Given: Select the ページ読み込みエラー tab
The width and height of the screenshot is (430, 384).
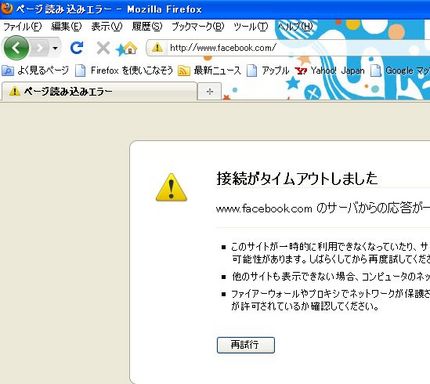Looking at the screenshot, I should click(x=99, y=91).
